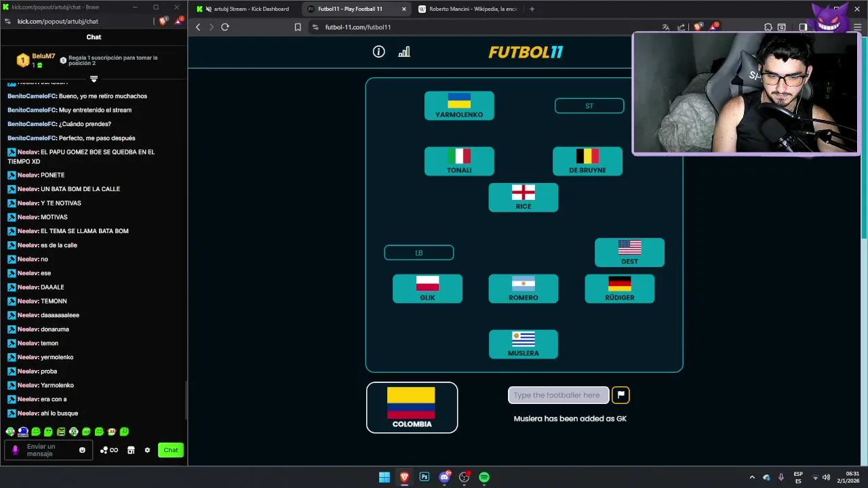This screenshot has height=488, width=868.
Task: Go back in the browser
Action: point(198,27)
